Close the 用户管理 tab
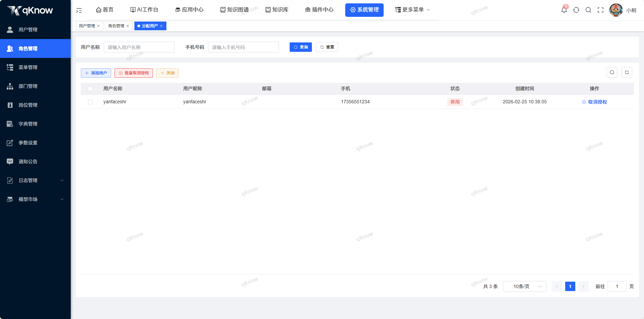The width and height of the screenshot is (644, 319). [98, 26]
